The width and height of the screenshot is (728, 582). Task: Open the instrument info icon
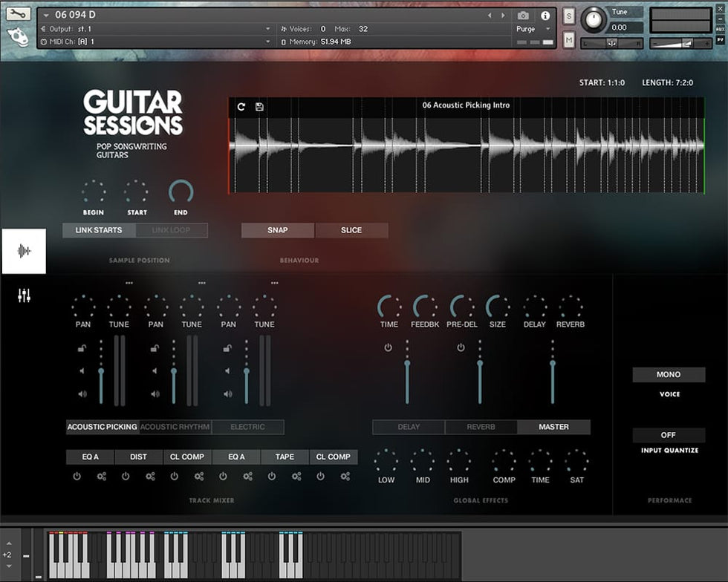pyautogui.click(x=545, y=16)
